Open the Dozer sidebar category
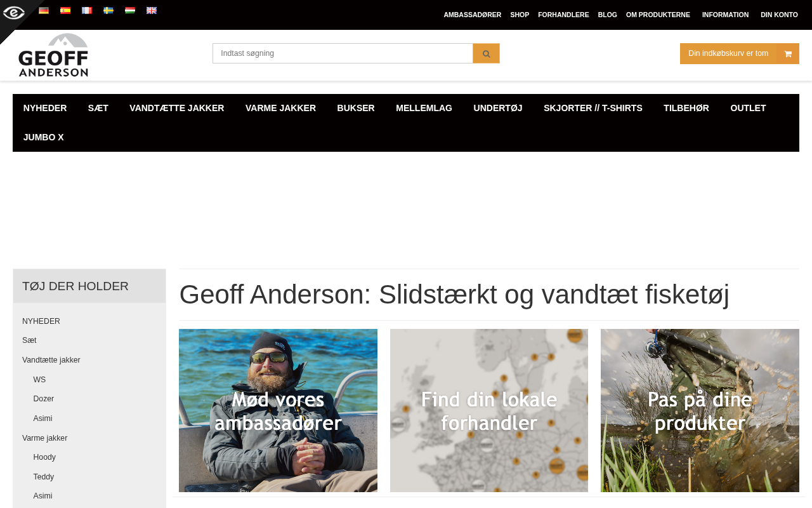Image resolution: width=812 pixels, height=508 pixels. (x=44, y=399)
